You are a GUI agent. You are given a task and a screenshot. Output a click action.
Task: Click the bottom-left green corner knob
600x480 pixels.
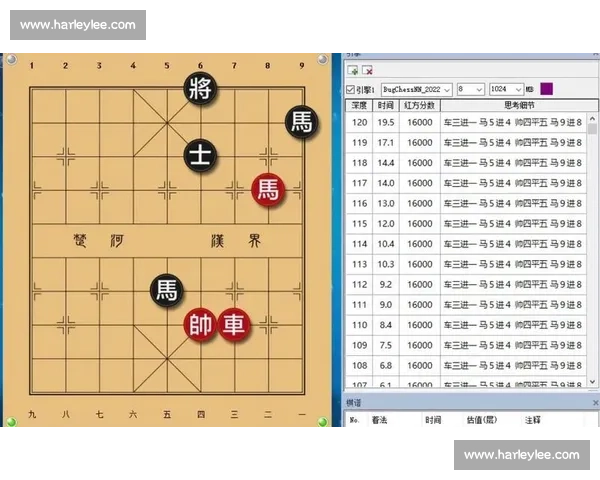12,422
